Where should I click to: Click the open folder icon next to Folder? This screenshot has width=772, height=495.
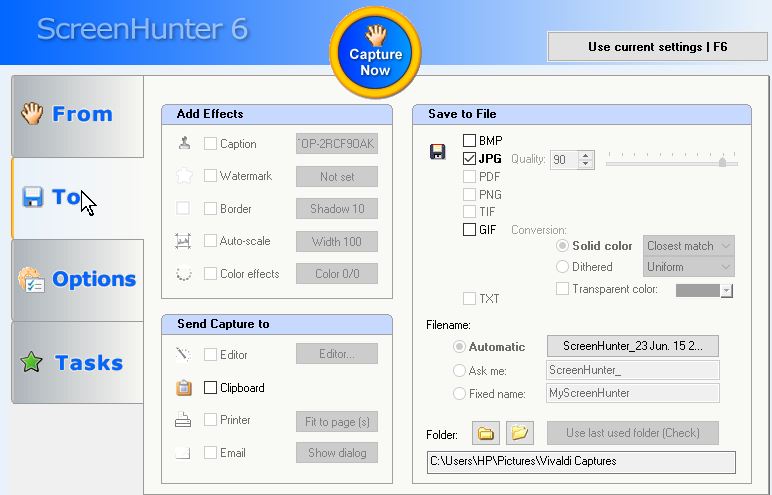point(519,433)
